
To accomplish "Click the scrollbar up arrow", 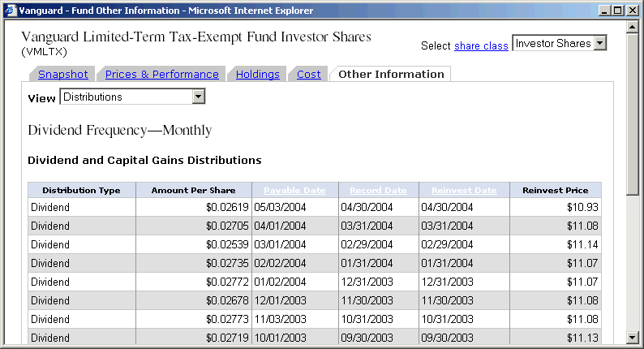I will (634, 28).
